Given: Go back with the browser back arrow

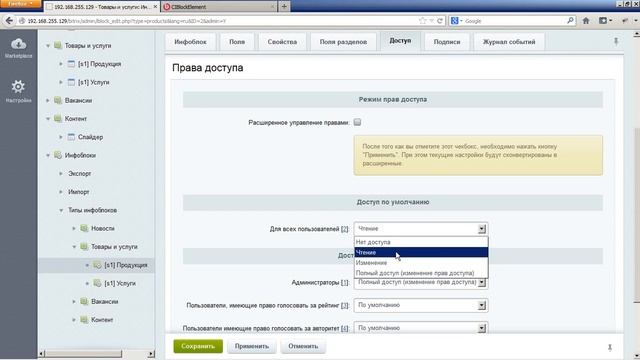Looking at the screenshot, I should point(9,21).
